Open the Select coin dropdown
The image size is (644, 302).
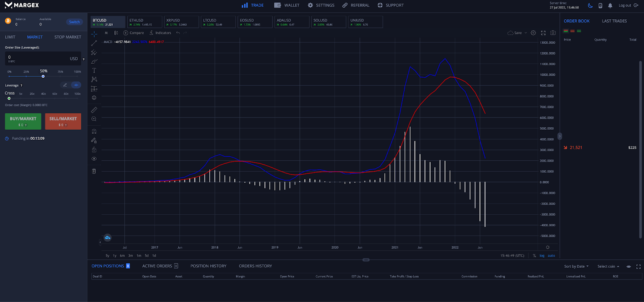click(608, 267)
